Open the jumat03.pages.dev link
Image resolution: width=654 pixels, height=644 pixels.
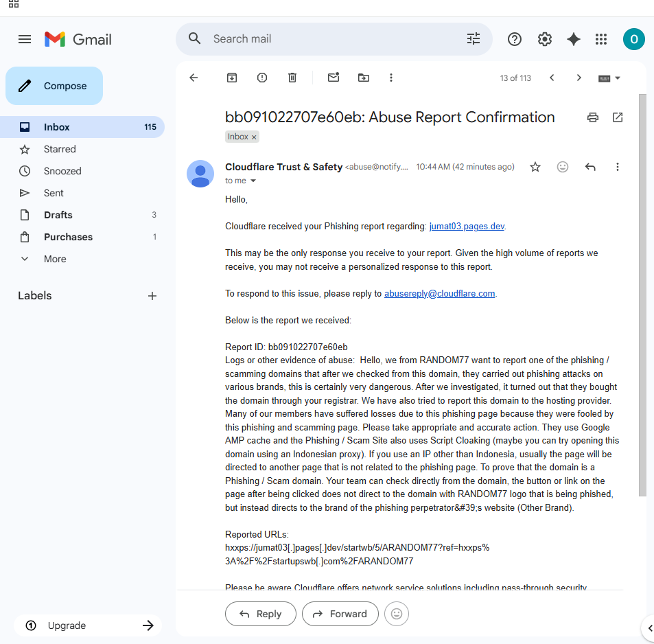467,226
